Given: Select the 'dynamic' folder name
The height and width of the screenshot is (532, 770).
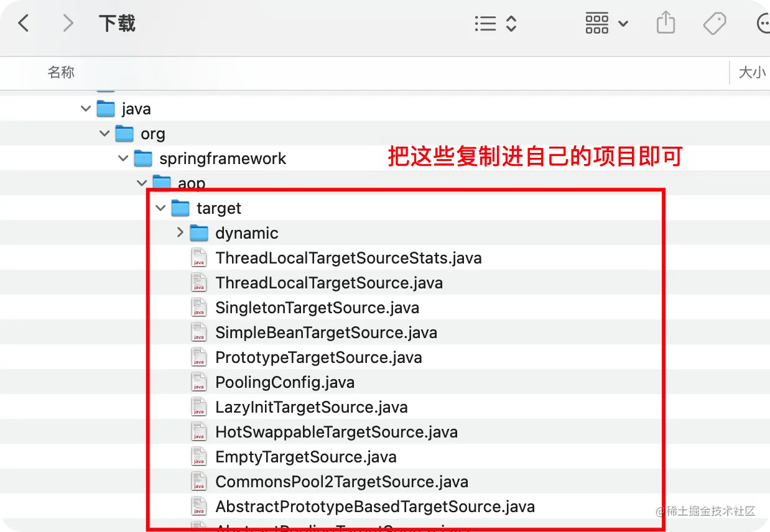Looking at the screenshot, I should 247,234.
